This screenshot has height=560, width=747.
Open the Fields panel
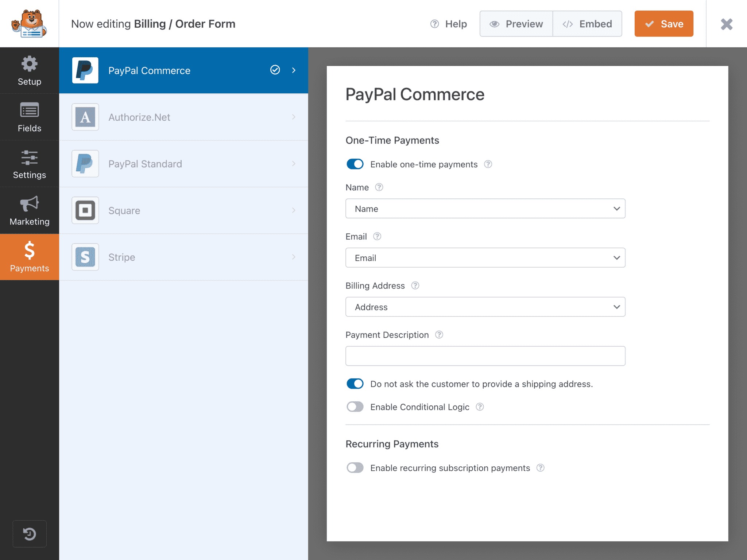coord(29,117)
